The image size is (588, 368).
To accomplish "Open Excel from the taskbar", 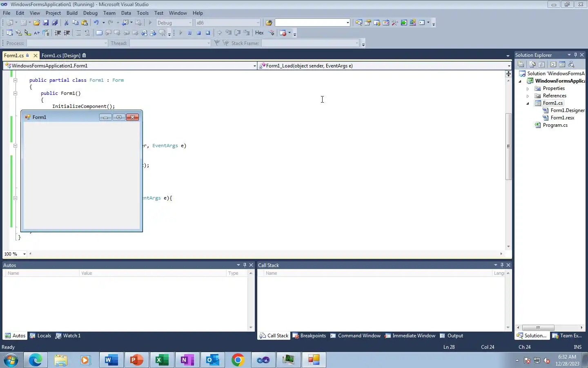I will click(162, 360).
